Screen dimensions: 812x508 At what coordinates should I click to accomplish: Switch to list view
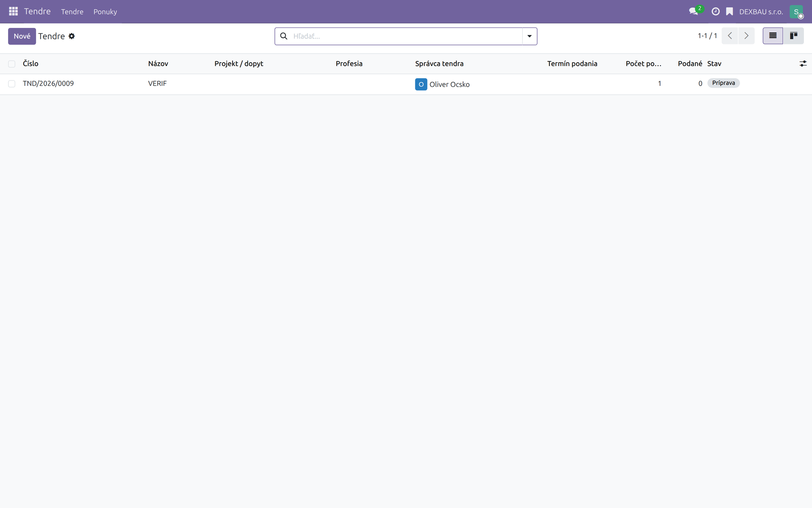[773, 36]
